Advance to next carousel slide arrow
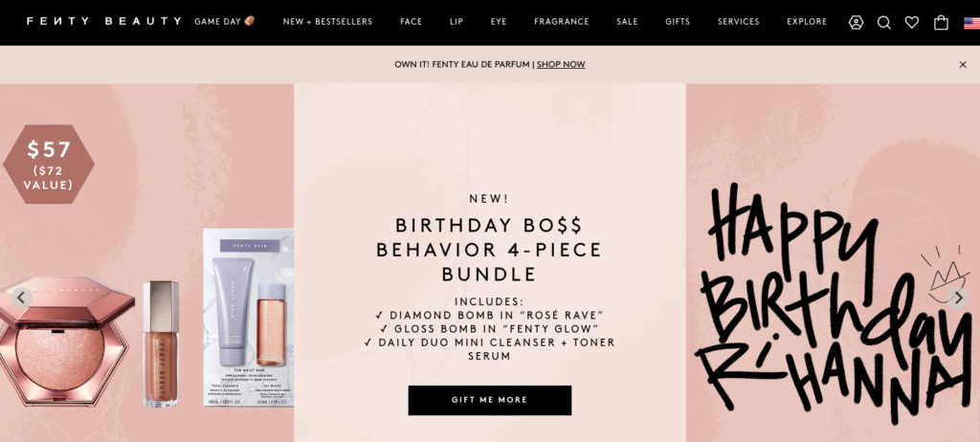 coord(957,298)
